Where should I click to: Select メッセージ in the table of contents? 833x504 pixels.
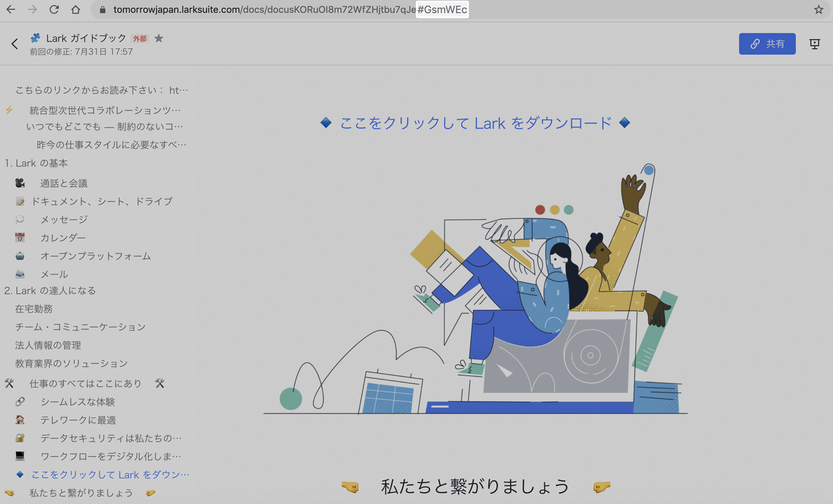click(64, 220)
